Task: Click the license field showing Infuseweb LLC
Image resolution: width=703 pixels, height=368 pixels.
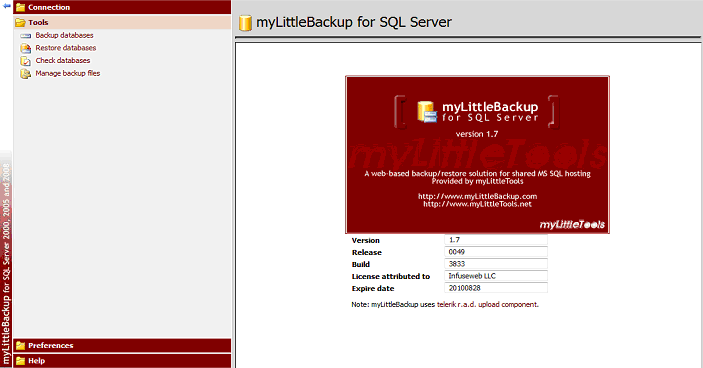Action: 496,276
